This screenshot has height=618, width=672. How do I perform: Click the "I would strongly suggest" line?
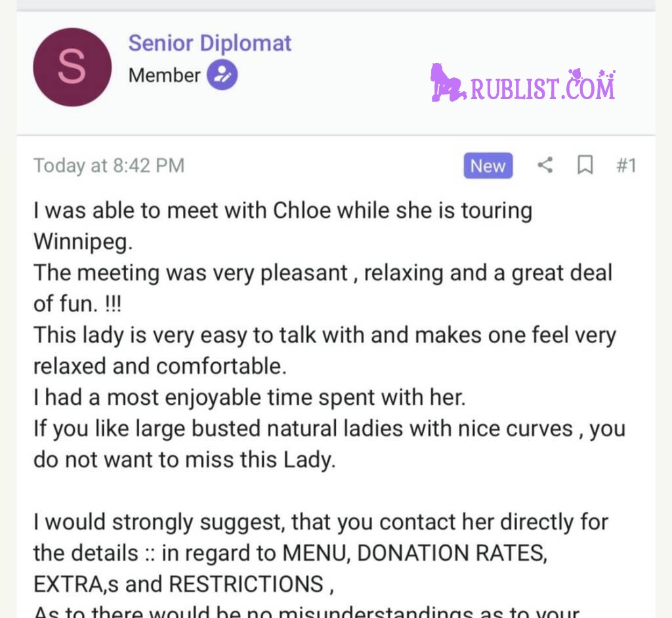point(320,522)
